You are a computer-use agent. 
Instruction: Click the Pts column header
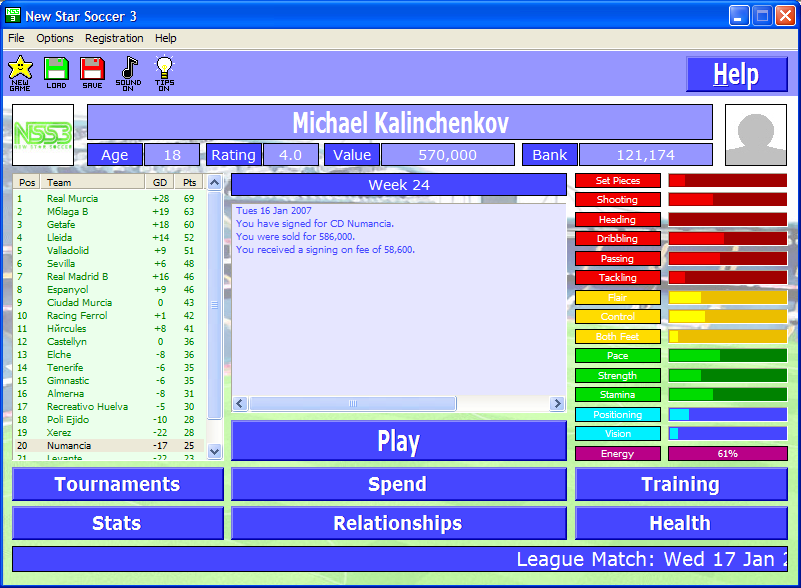[188, 183]
